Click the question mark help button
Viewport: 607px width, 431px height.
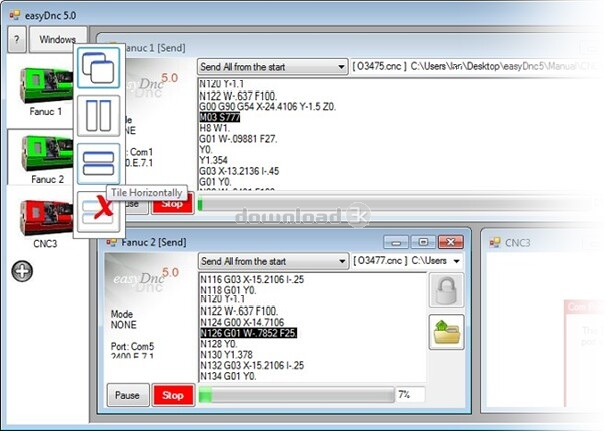point(17,39)
